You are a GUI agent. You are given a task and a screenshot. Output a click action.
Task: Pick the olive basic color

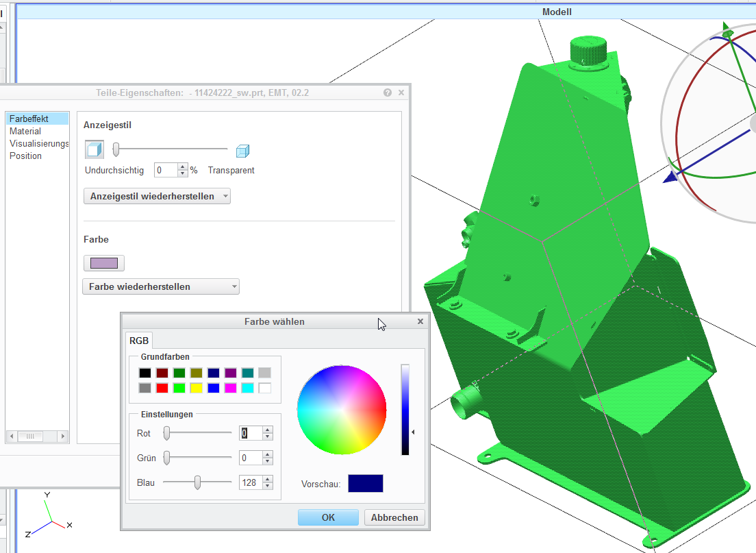point(197,373)
